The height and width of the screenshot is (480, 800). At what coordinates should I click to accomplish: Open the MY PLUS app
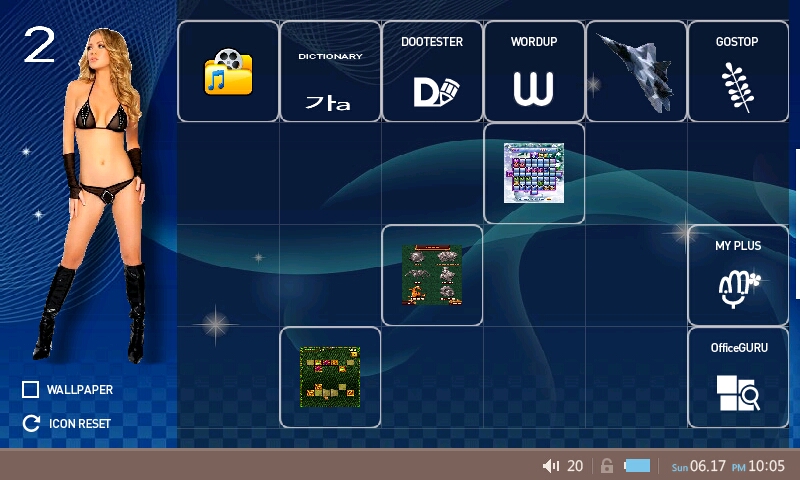click(x=738, y=275)
